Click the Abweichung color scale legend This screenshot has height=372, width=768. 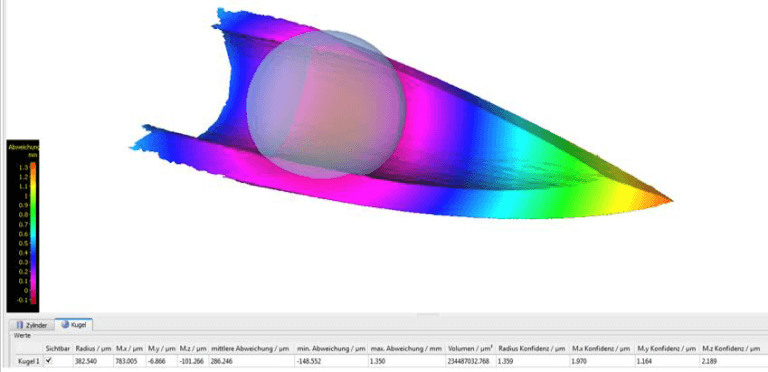(23, 226)
